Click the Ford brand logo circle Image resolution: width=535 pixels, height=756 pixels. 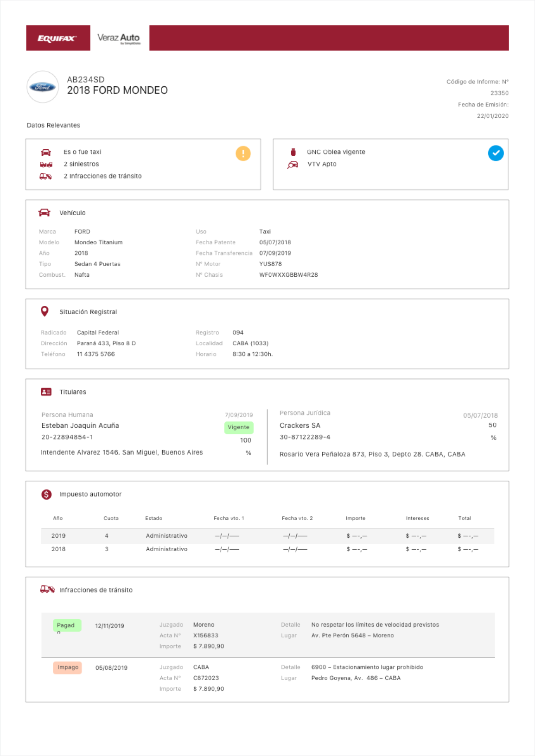point(43,87)
